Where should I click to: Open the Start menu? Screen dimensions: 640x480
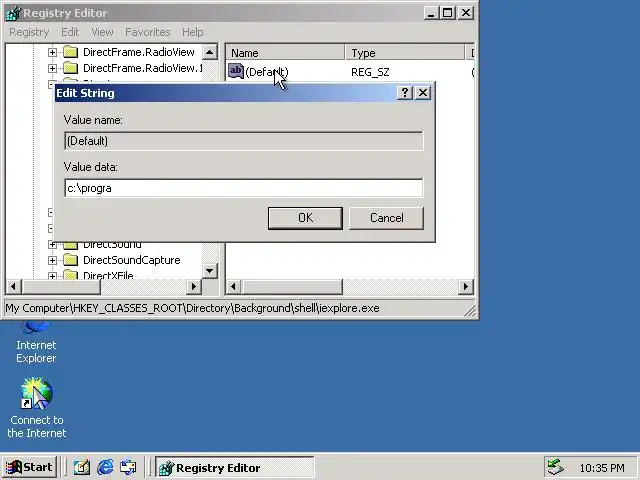29,467
